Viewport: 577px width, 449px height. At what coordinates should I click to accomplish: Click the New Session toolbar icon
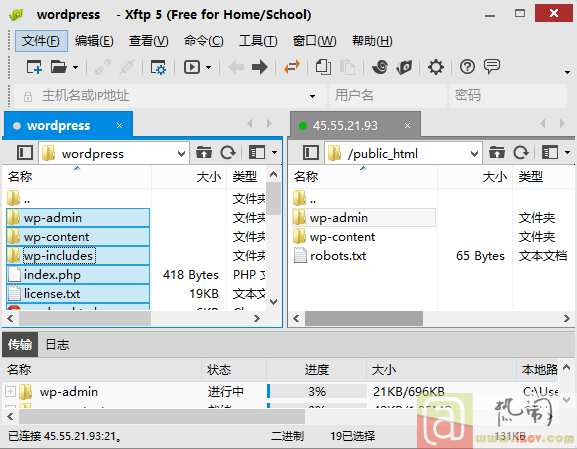34,67
